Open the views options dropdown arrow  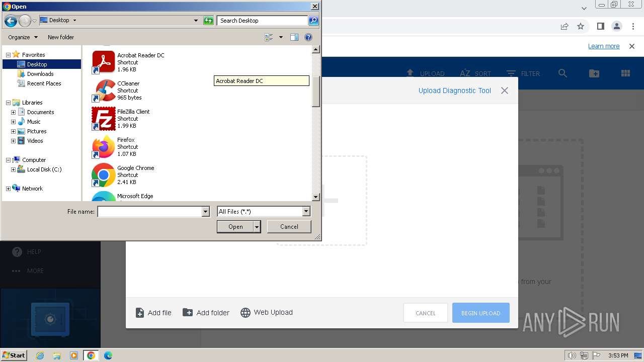click(281, 37)
